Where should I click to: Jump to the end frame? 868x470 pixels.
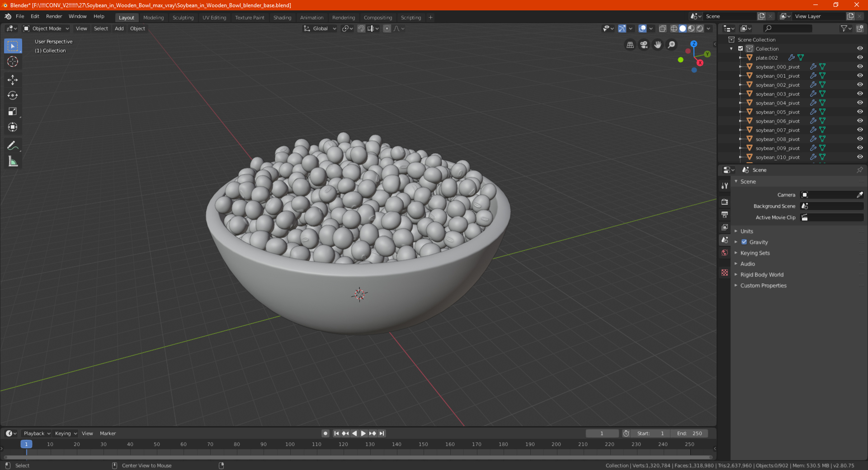pyautogui.click(x=382, y=433)
